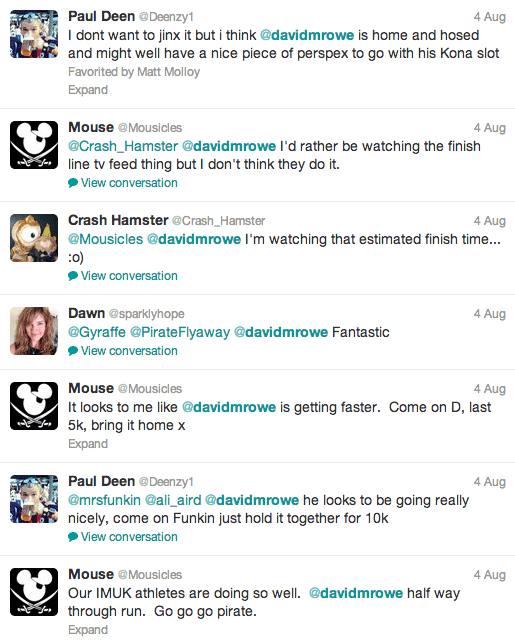Click Mouse's pirate avatar on the finish line tweet

[34, 145]
